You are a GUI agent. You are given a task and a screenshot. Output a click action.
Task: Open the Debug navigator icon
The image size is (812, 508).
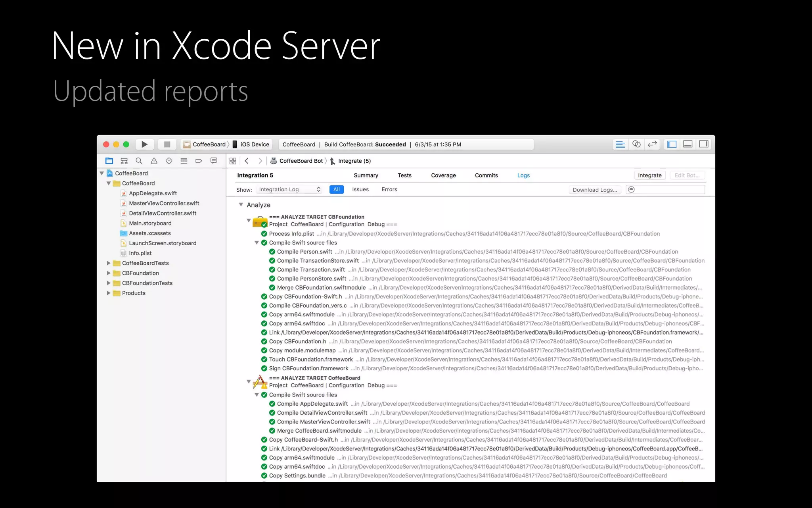pos(184,161)
